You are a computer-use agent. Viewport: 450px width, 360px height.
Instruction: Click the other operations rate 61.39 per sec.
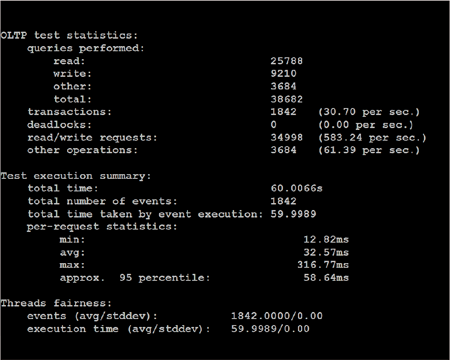pos(369,150)
